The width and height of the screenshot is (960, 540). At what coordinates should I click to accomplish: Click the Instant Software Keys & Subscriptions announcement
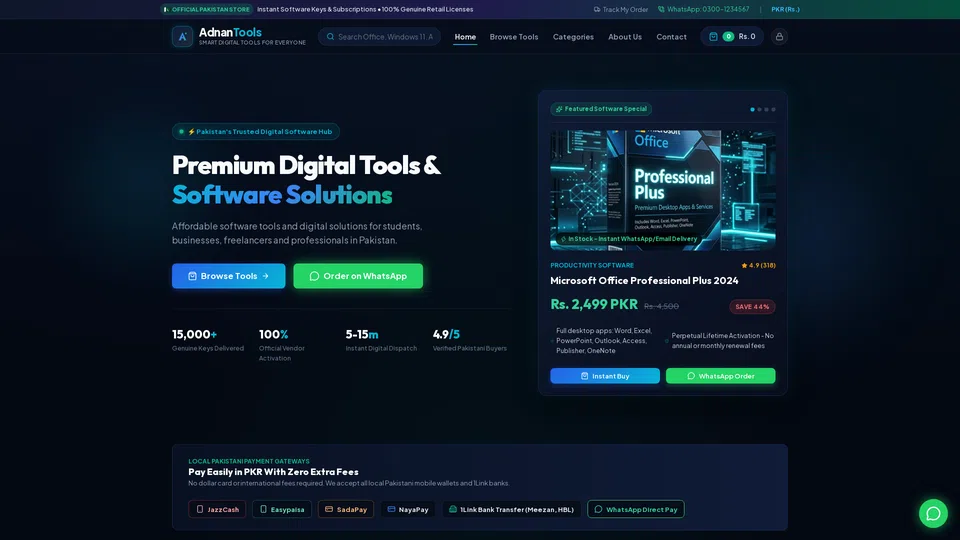click(365, 9)
